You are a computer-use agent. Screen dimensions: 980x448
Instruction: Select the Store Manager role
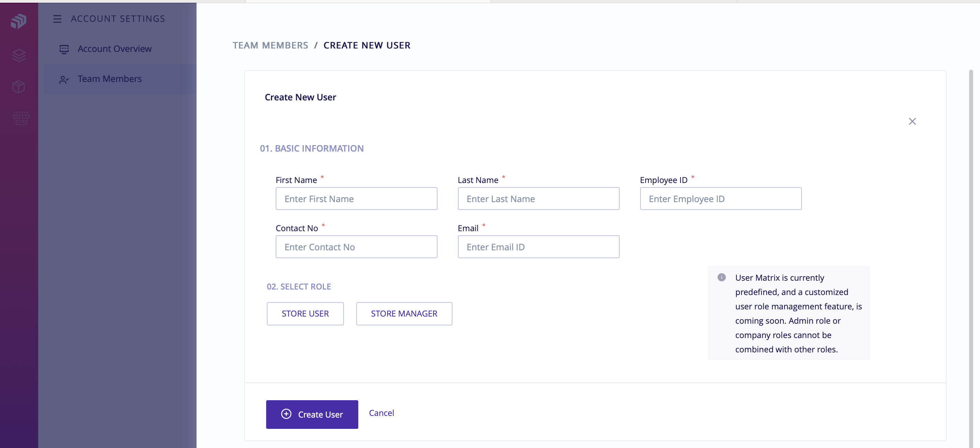(x=404, y=314)
